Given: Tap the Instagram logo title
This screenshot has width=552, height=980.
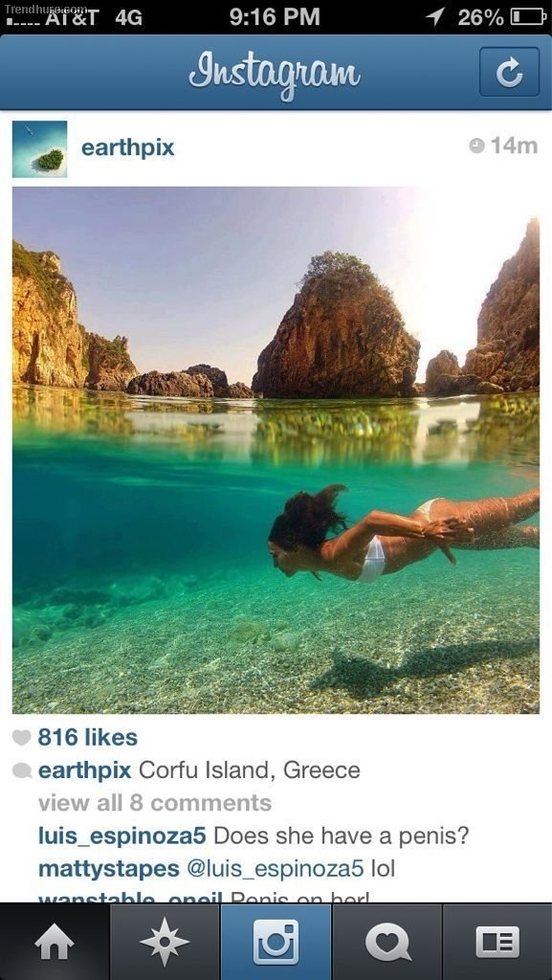Looking at the screenshot, I should (275, 73).
